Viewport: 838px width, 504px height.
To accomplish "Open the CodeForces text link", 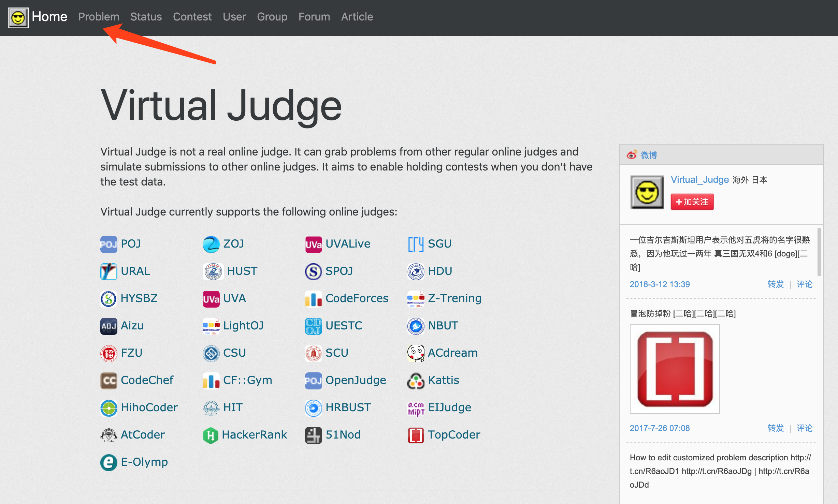I will coord(357,298).
